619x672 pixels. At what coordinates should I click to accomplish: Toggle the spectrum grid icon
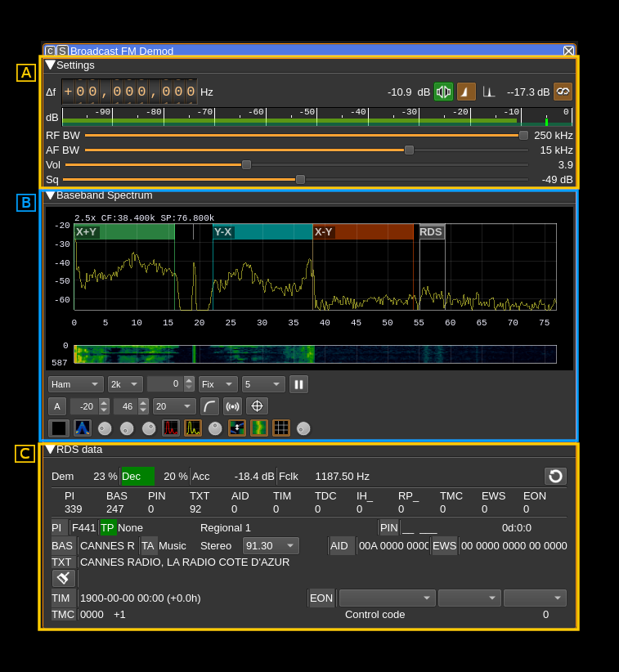[x=281, y=428]
